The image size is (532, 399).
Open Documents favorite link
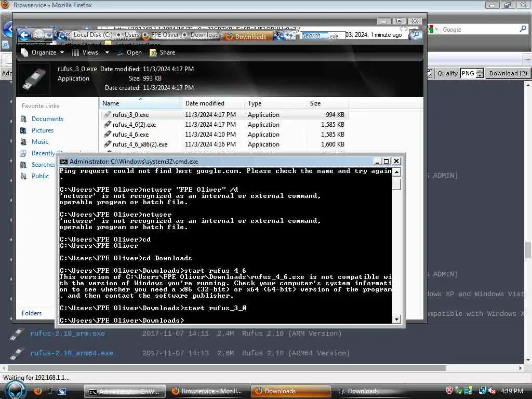click(47, 119)
